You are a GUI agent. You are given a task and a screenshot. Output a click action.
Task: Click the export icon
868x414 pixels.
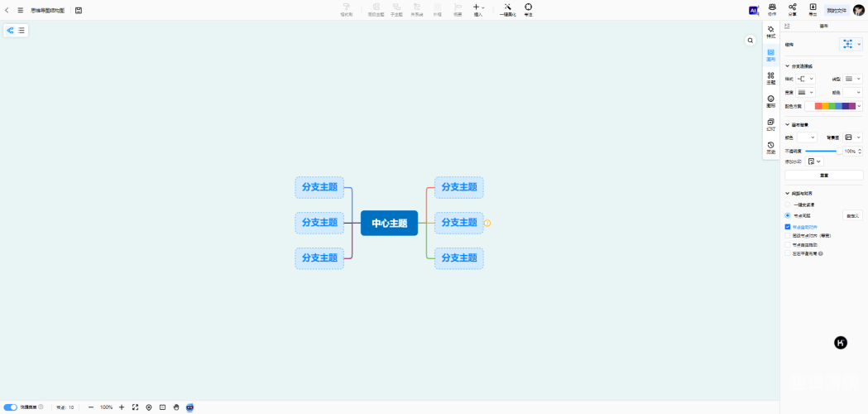click(813, 10)
